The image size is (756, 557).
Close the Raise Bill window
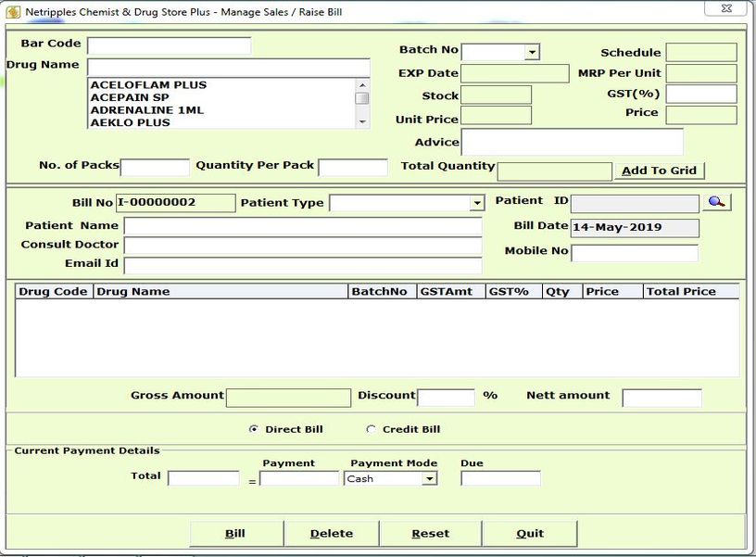(726, 8)
